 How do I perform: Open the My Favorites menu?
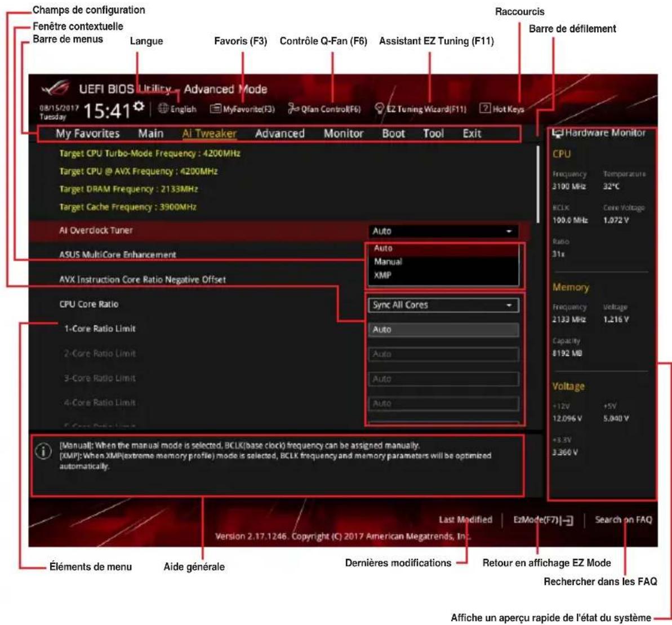click(x=87, y=134)
